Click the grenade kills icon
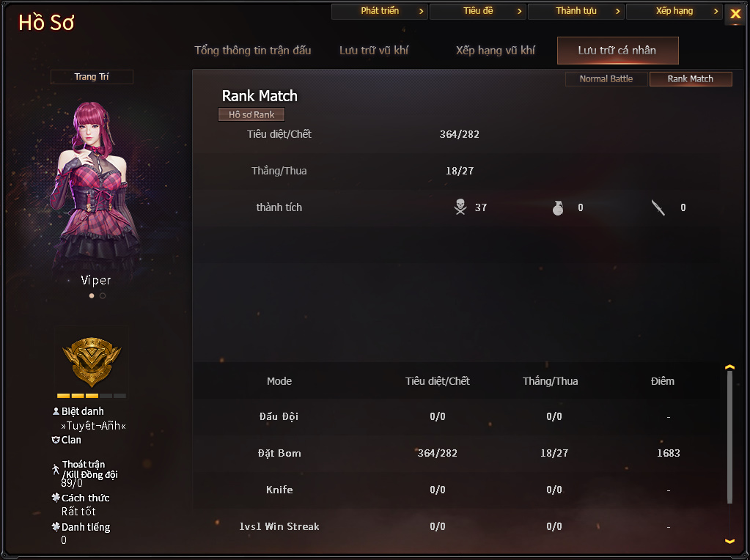 click(x=558, y=207)
